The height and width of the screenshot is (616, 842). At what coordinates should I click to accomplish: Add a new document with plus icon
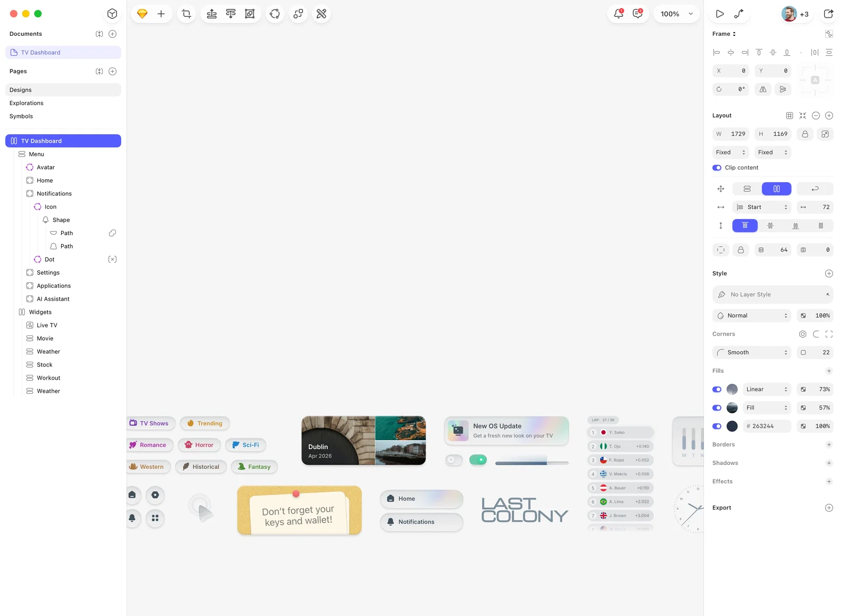click(x=112, y=34)
